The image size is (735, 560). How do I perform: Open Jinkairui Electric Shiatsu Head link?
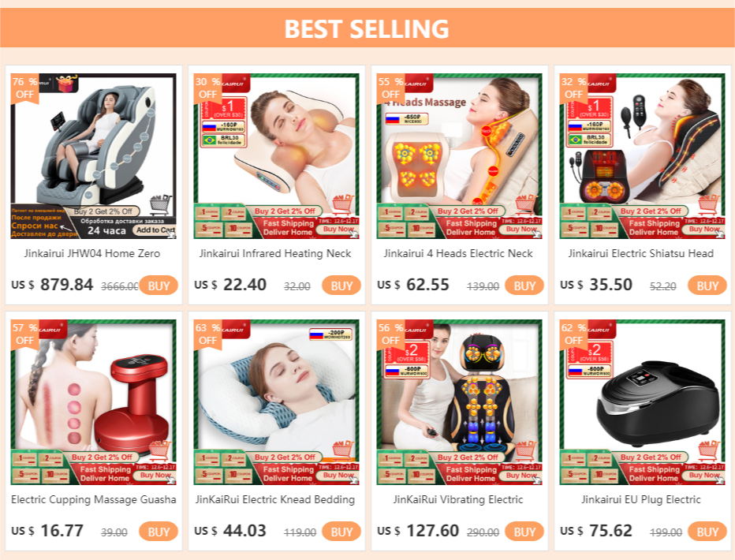click(641, 253)
